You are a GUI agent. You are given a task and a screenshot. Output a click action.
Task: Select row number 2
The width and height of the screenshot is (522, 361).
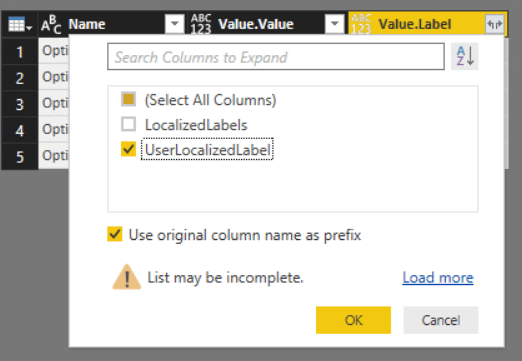tap(20, 78)
